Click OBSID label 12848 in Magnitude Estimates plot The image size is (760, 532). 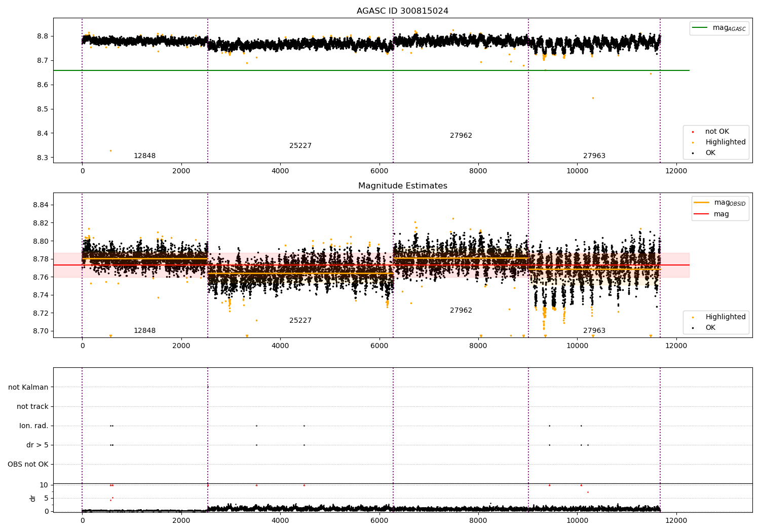pos(144,331)
